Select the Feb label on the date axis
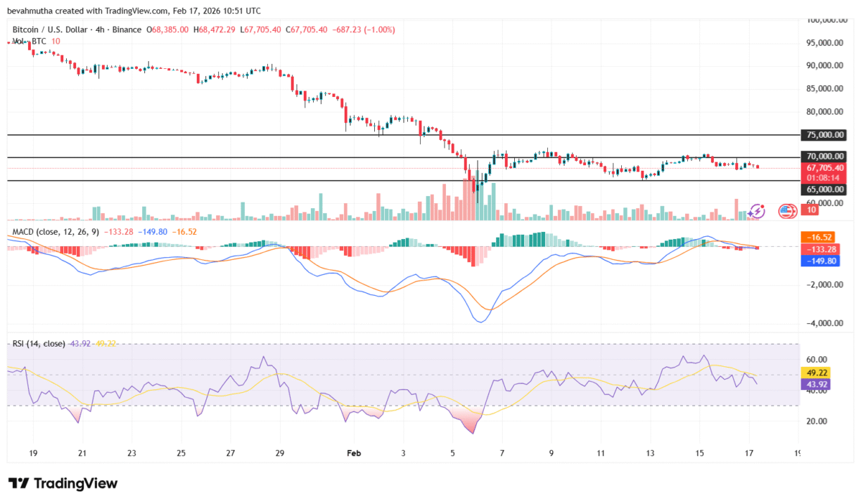Image resolution: width=861 pixels, height=504 pixels. [x=354, y=453]
